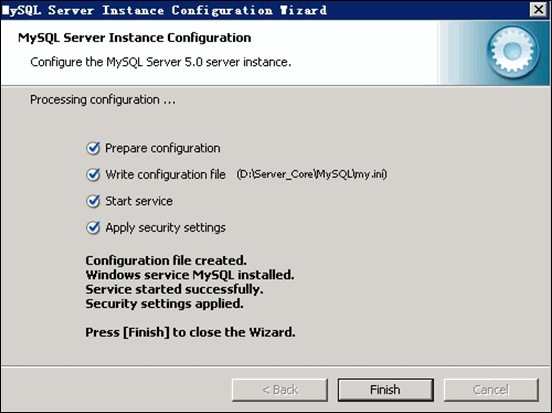Click the Start service step label
Image resolution: width=552 pixels, height=413 pixels.
click(139, 201)
